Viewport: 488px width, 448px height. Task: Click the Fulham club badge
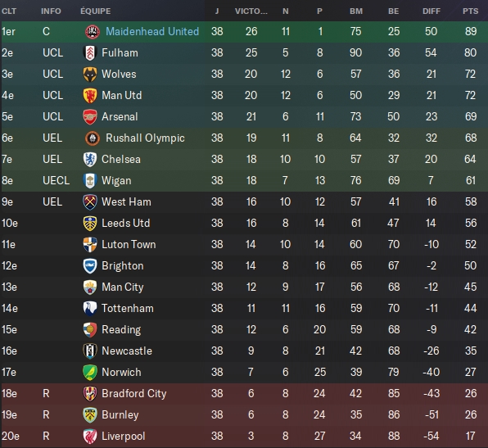[90, 53]
